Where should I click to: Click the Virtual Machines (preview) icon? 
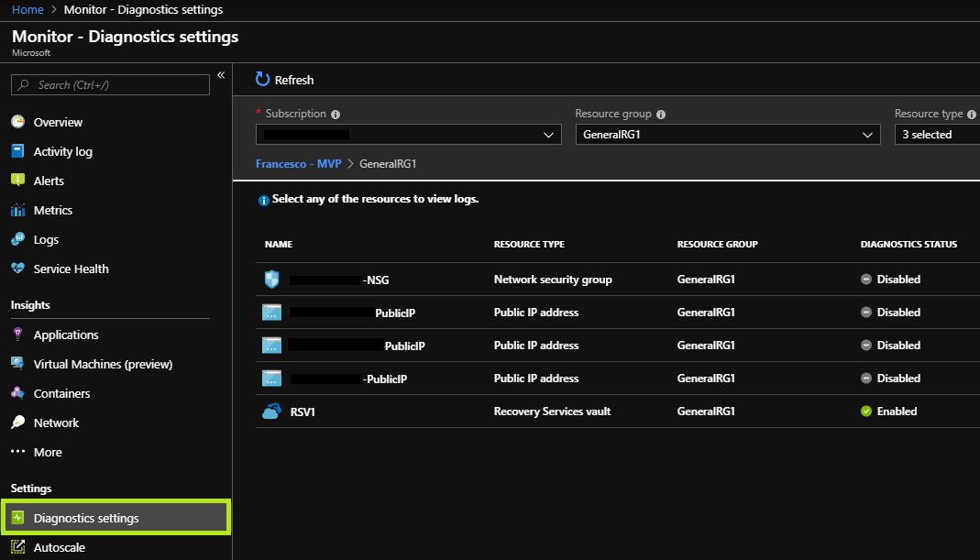pos(18,363)
